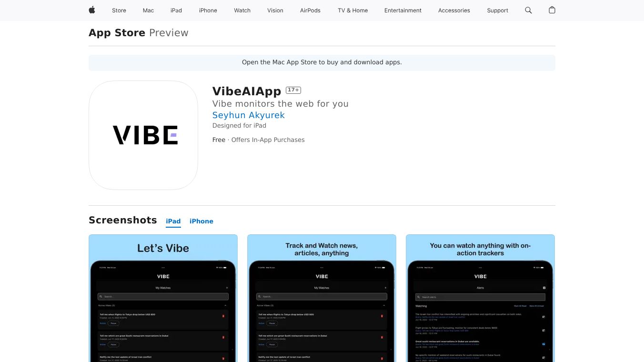Screen dimensions: 644x362
Task: Open the search magnifier icon
Action: (528, 10)
